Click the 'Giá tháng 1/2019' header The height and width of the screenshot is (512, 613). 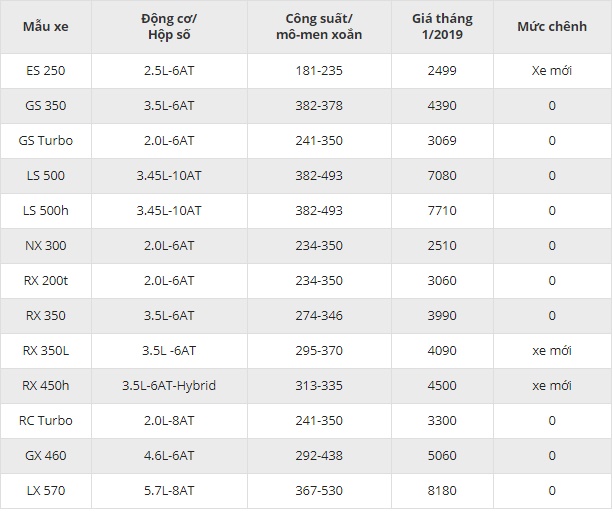[x=441, y=27]
